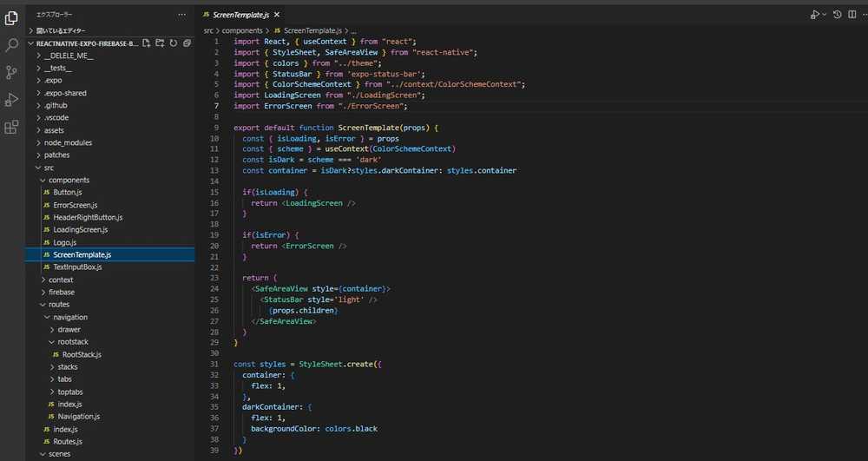Expand the __tests__ folder
The width and height of the screenshot is (868, 461).
click(111, 68)
